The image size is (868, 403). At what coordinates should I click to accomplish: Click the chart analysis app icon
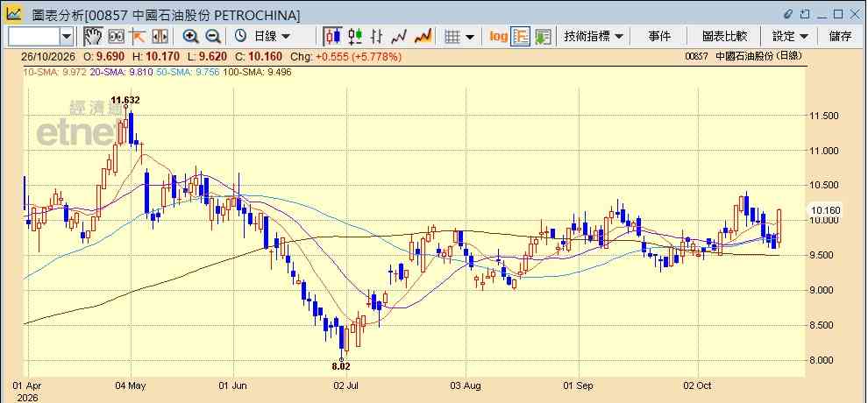pos(14,14)
